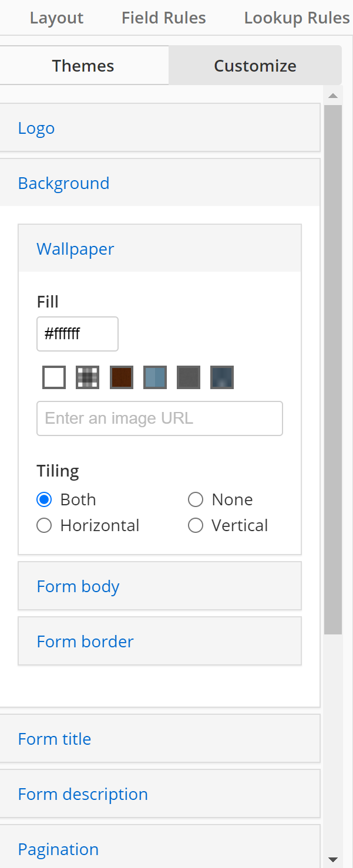The height and width of the screenshot is (868, 353).
Task: Collapse the Background section
Action: 159,183
